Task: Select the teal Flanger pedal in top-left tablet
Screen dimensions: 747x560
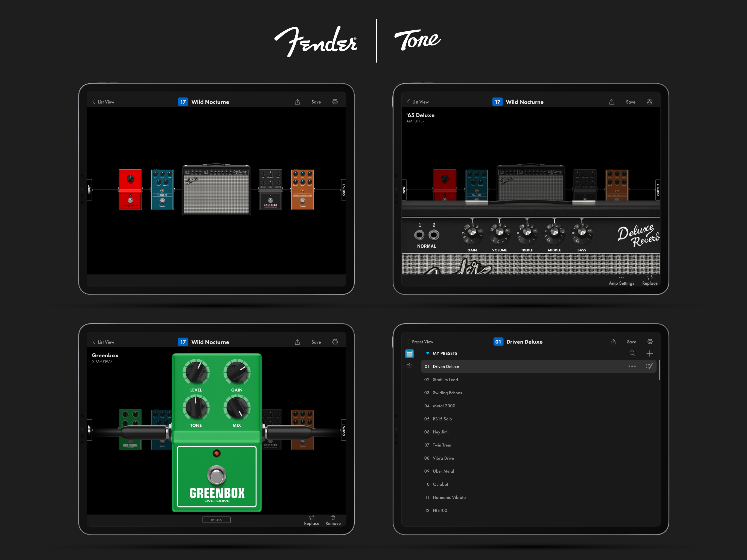Action: pos(162,189)
